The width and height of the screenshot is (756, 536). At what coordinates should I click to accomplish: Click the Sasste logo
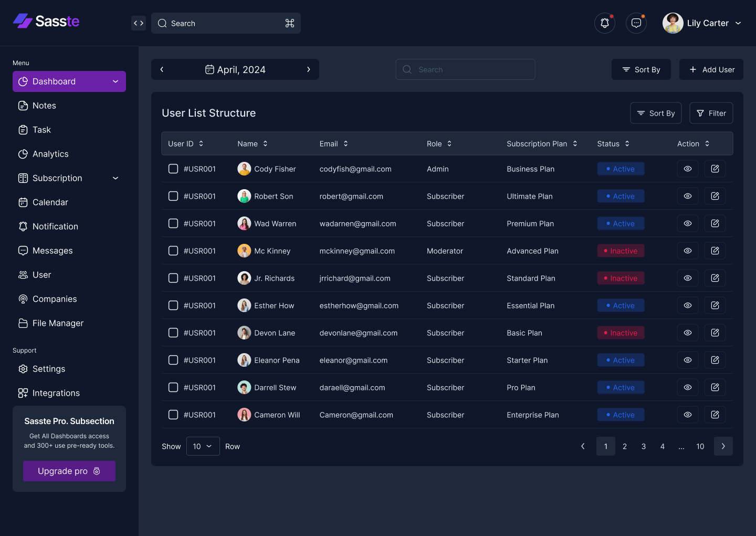[x=46, y=21]
